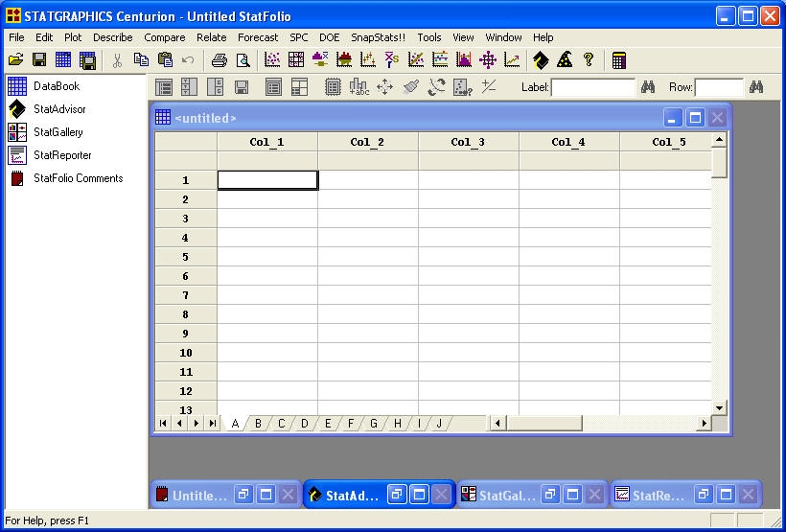Open the Forecast menu
This screenshot has height=532, width=786.
tap(258, 37)
